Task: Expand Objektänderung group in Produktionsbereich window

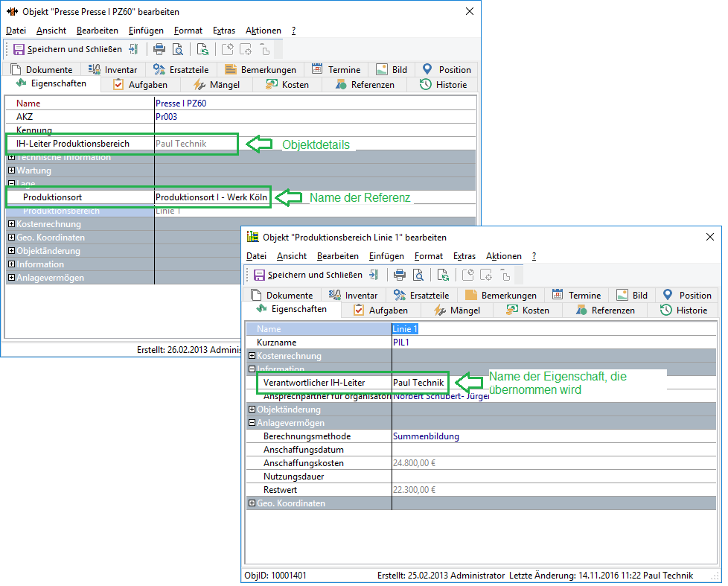Action: [252, 409]
